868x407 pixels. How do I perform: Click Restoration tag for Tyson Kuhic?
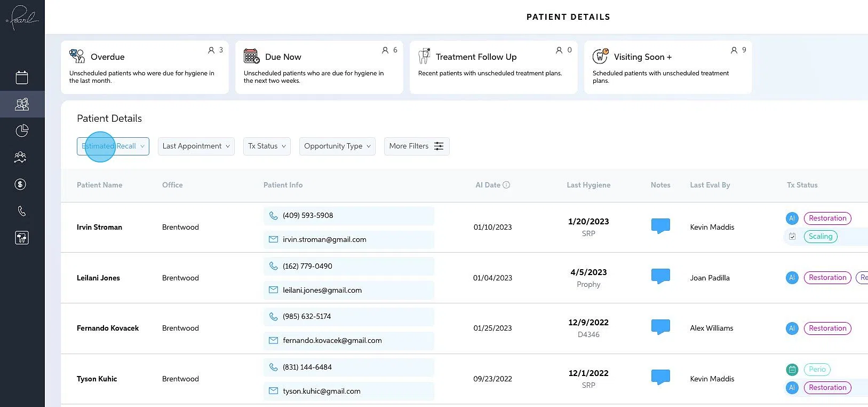[x=827, y=388]
